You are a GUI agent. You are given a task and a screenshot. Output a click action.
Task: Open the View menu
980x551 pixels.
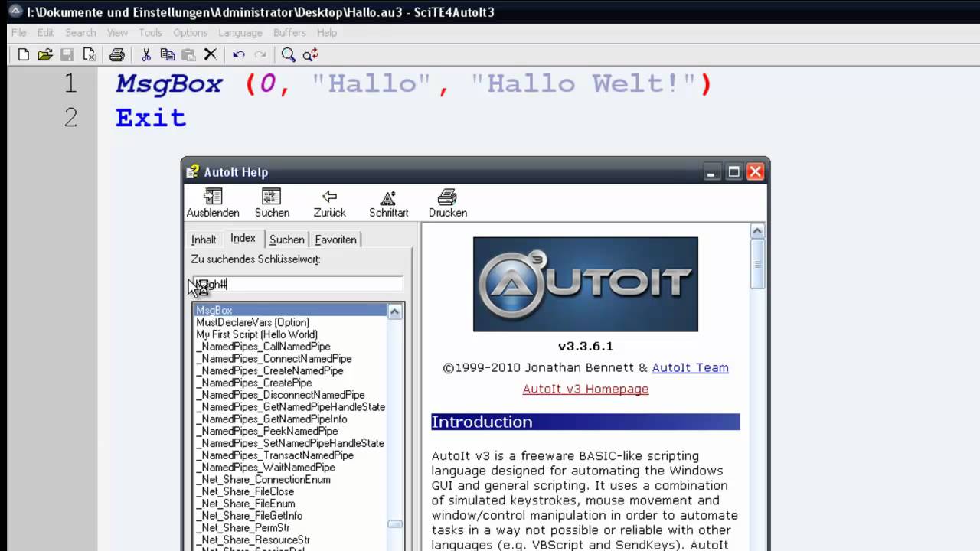coord(117,33)
